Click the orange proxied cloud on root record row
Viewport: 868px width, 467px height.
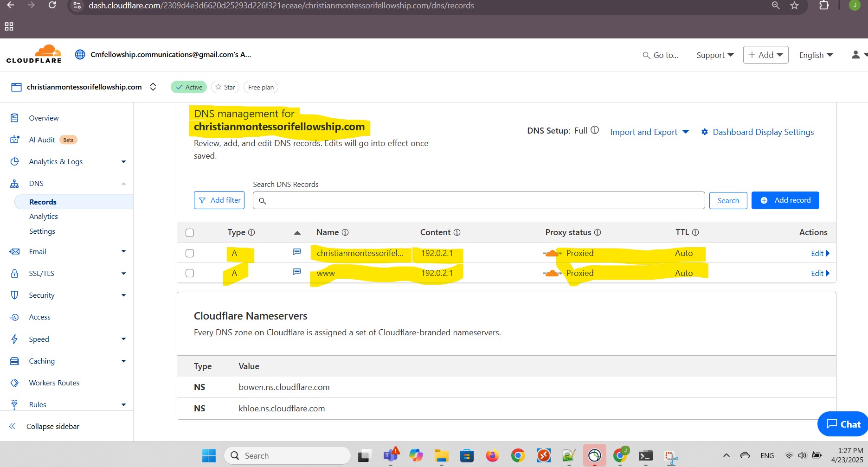pyautogui.click(x=552, y=253)
